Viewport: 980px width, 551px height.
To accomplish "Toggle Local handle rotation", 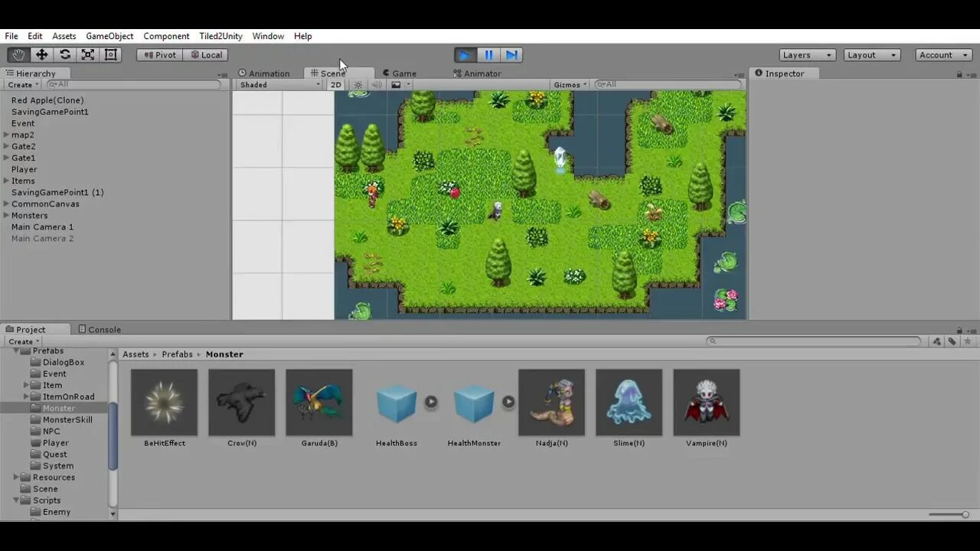I will [x=205, y=54].
